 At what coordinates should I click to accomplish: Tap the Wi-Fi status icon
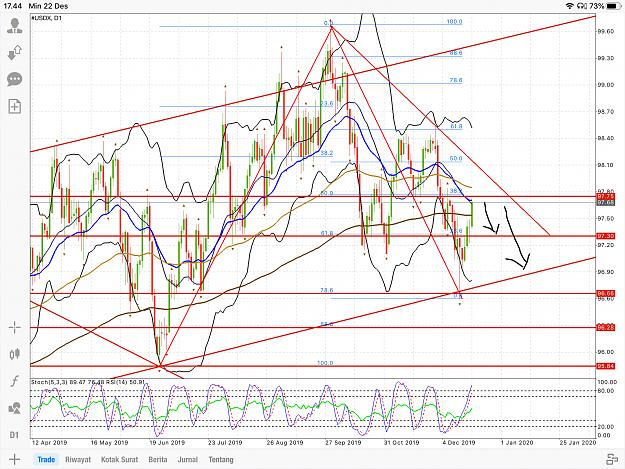[x=570, y=6]
